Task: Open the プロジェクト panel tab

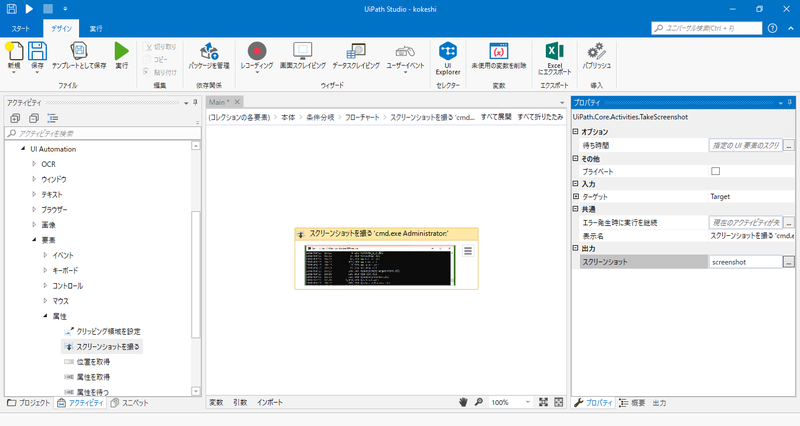Action: click(29, 403)
